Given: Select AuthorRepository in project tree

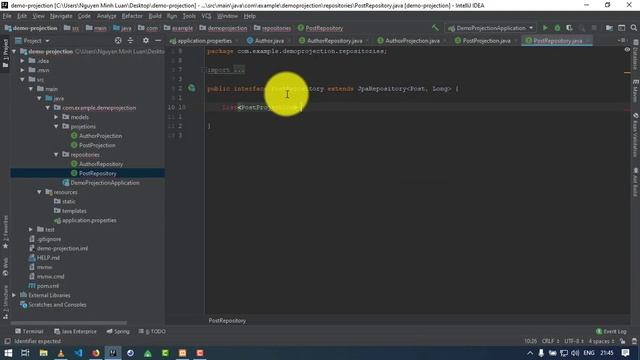Looking at the screenshot, I should [101, 164].
